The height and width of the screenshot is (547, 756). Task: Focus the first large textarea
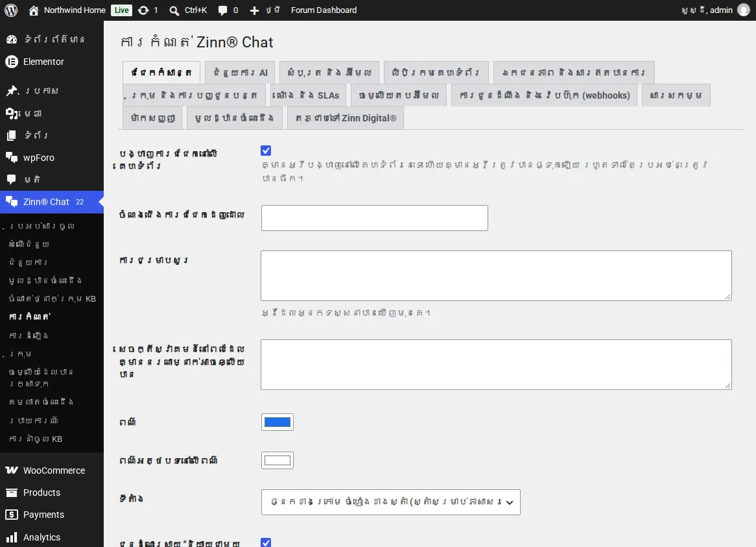[496, 276]
